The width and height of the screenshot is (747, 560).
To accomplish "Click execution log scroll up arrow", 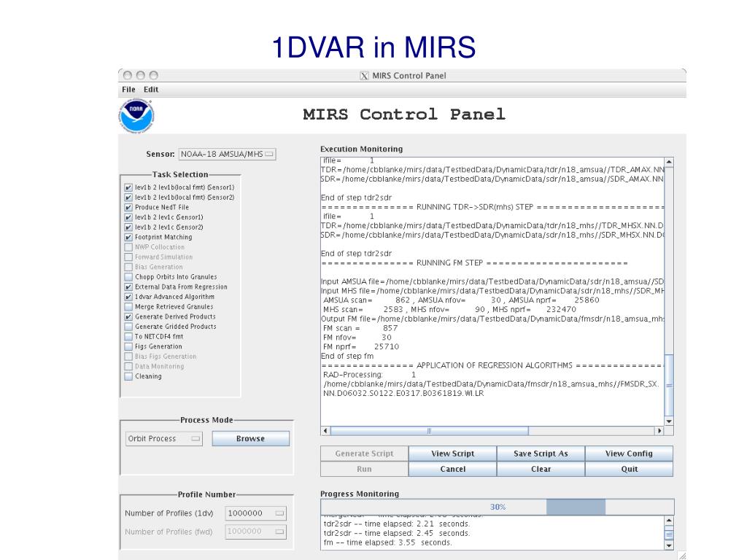I will (669, 162).
